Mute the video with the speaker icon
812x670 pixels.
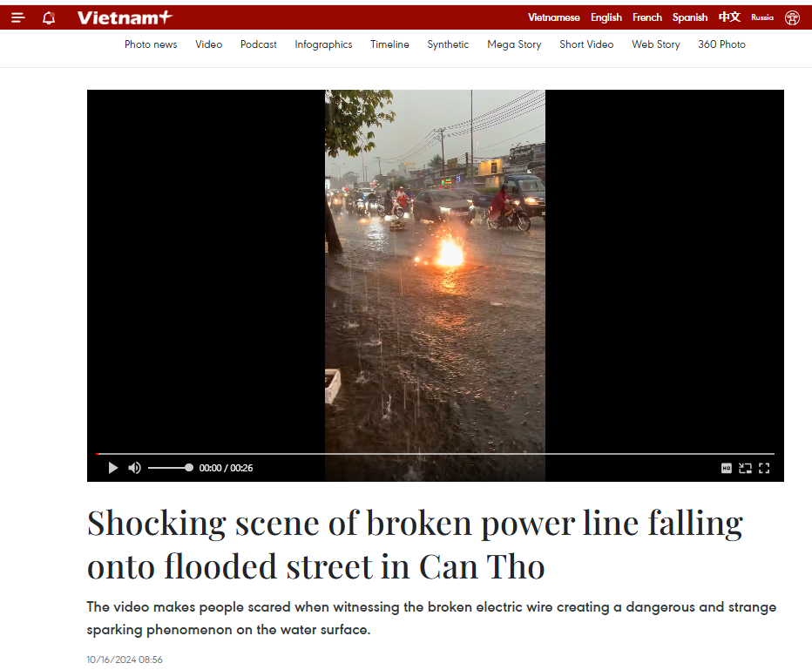[x=135, y=468]
